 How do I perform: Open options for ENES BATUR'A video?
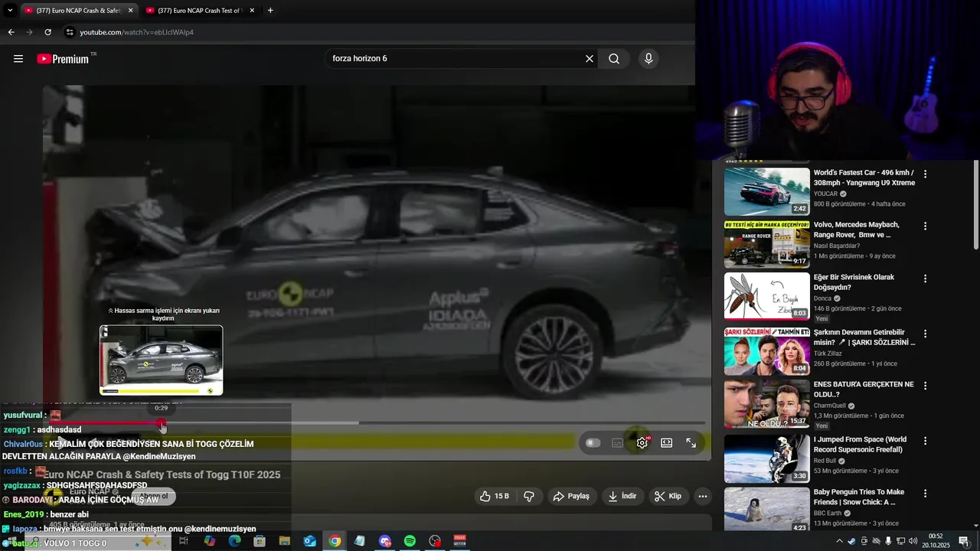(925, 386)
